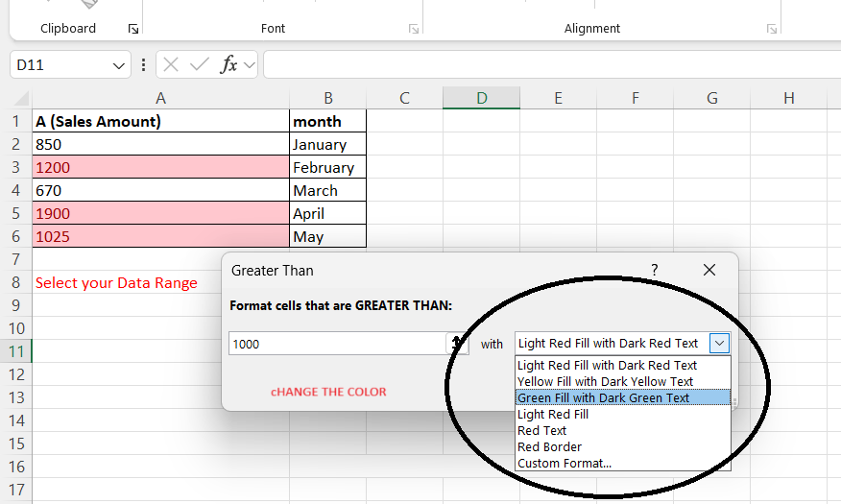Click highlighted cell containing 1900
841x504 pixels.
click(x=161, y=213)
